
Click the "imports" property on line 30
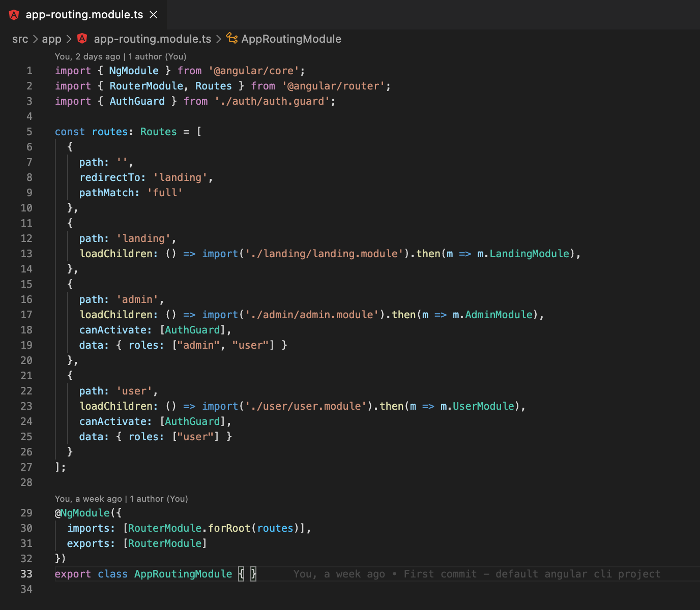point(89,528)
